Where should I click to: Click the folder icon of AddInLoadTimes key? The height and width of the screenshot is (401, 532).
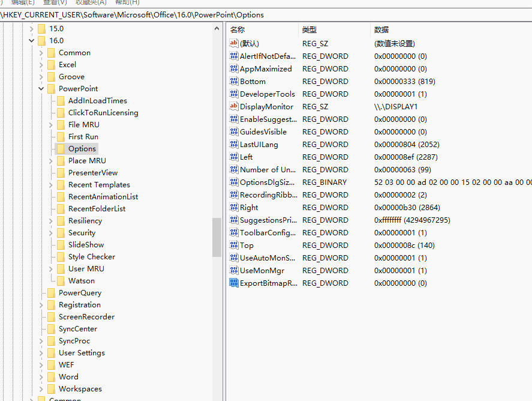tap(61, 100)
